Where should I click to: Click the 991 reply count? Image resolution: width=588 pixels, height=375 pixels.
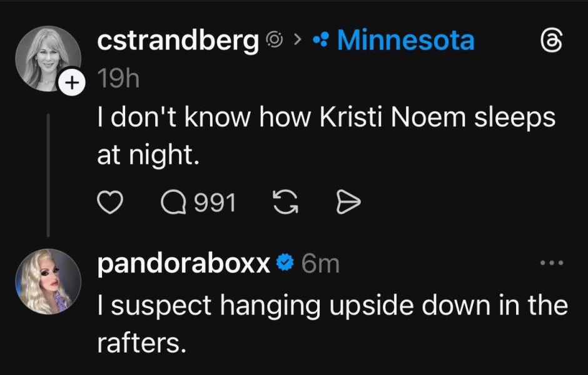click(215, 202)
